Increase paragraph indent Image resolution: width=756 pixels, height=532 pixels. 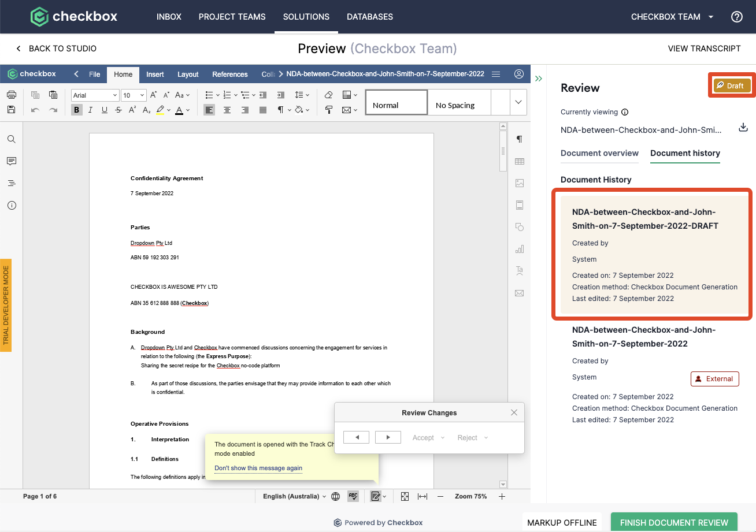[x=281, y=95]
